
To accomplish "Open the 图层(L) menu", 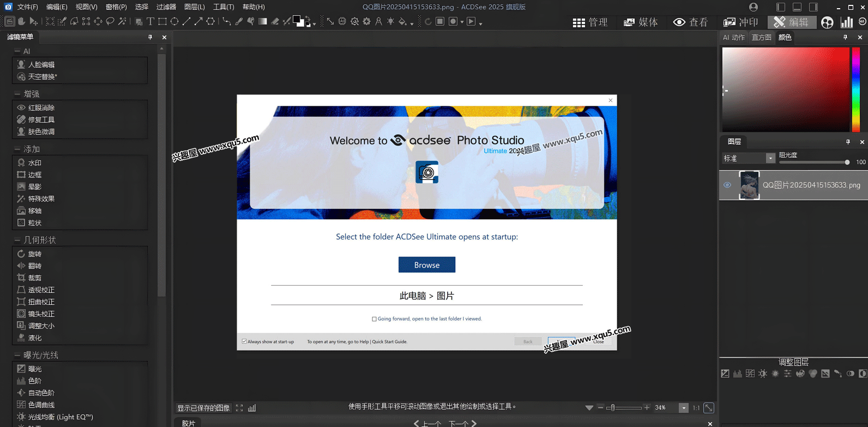I will pyautogui.click(x=195, y=7).
